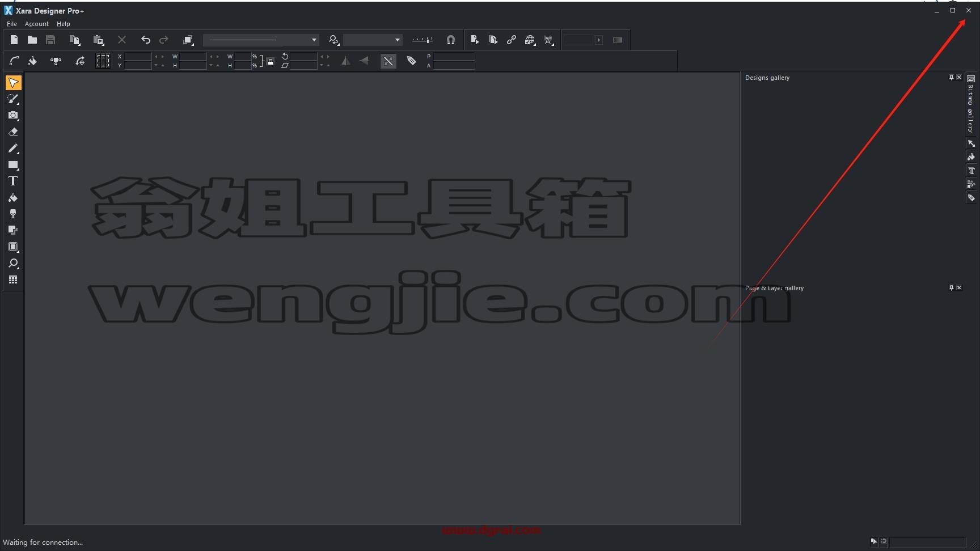Click the preview all pages icon
This screenshot has width=980, height=551.
click(493, 40)
